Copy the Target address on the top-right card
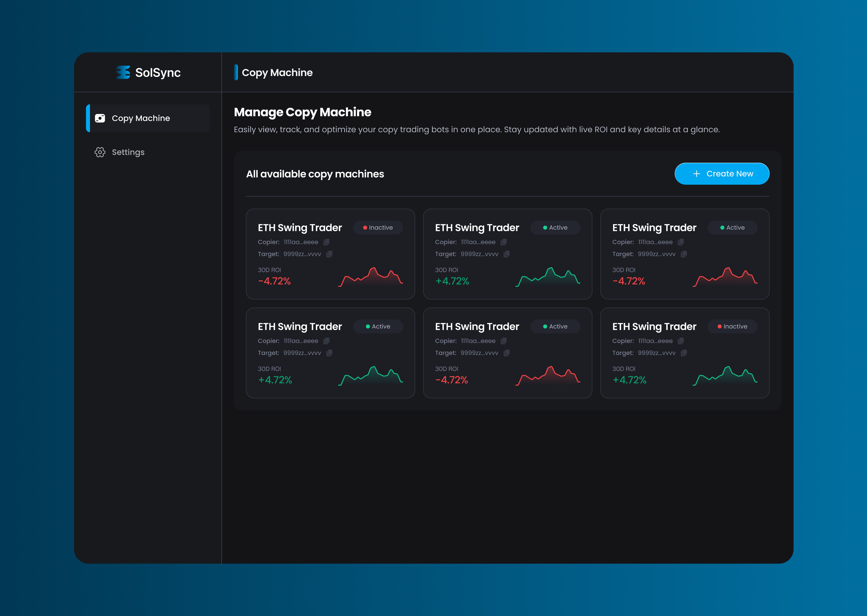This screenshot has height=616, width=867. point(684,254)
